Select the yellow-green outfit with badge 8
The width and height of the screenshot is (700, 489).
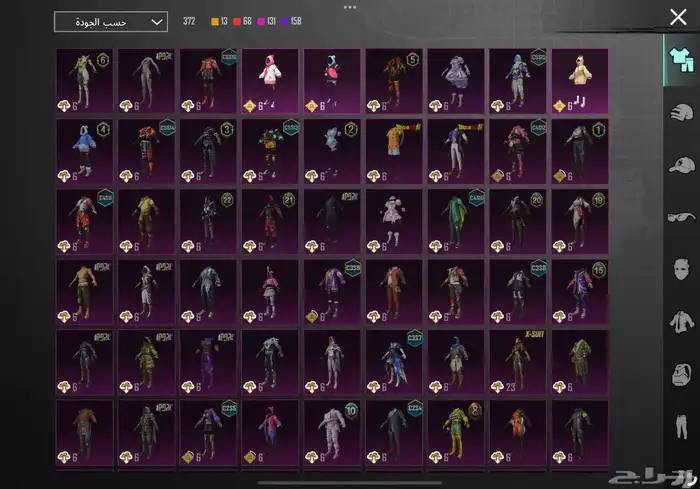pos(456,432)
